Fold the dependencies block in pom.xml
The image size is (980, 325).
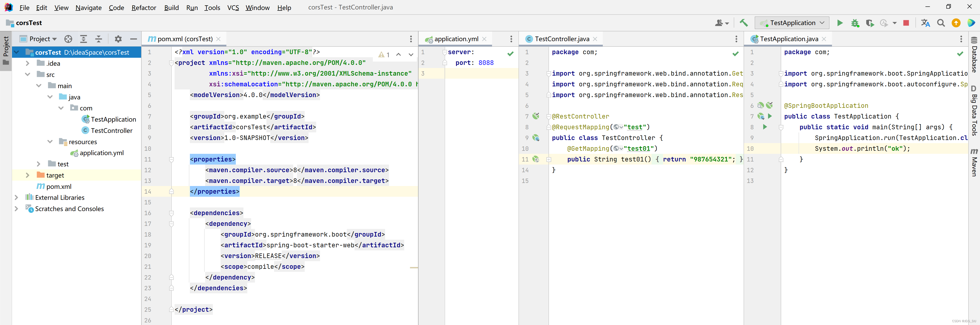coord(171,213)
